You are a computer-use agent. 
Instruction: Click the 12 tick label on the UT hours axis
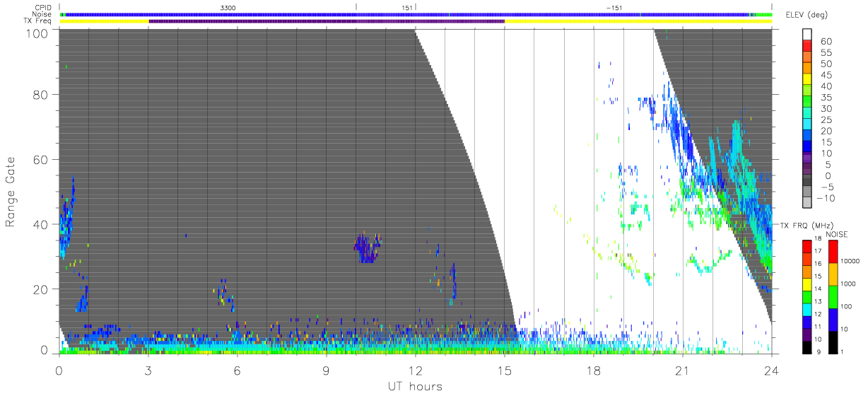[415, 371]
